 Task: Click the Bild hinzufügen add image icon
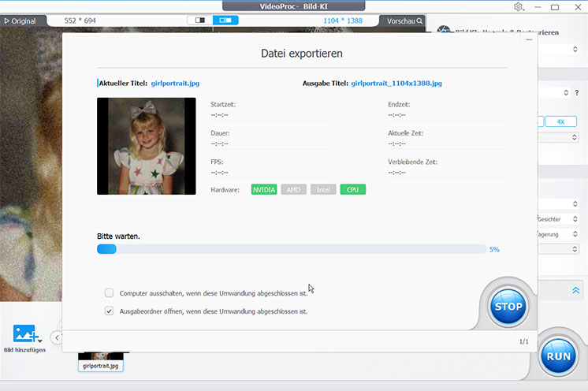tap(24, 333)
